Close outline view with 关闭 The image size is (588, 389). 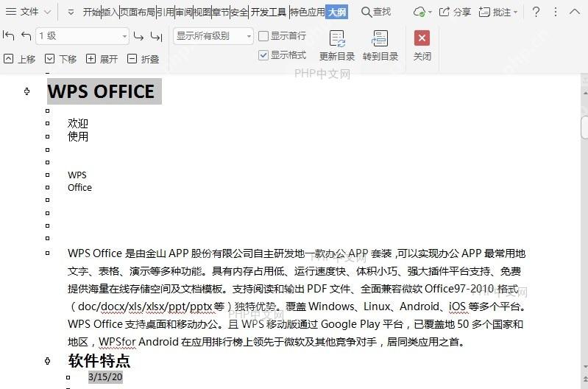click(x=422, y=46)
